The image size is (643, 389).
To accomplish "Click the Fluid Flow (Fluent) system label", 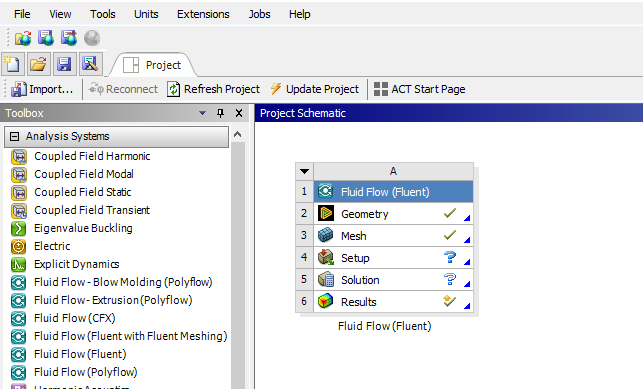I will pyautogui.click(x=385, y=326).
